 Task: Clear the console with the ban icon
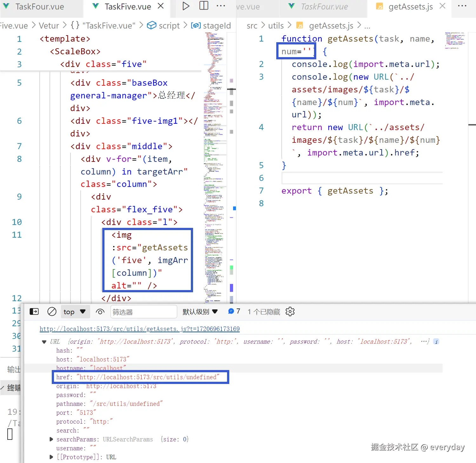[x=52, y=312]
